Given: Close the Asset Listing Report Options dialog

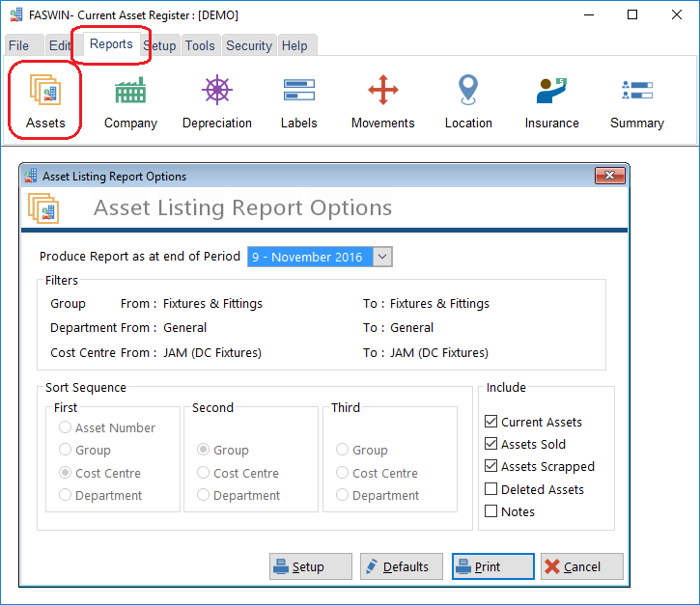Looking at the screenshot, I should click(610, 176).
